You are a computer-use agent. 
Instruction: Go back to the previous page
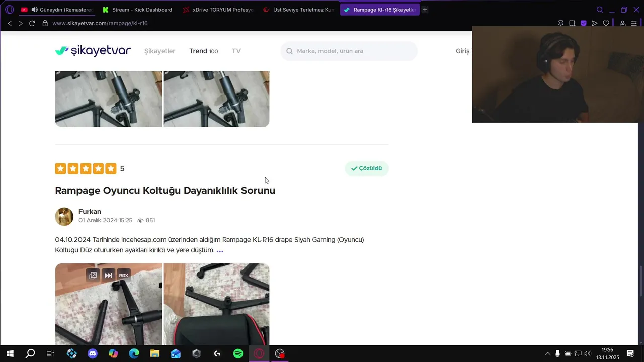(x=10, y=23)
